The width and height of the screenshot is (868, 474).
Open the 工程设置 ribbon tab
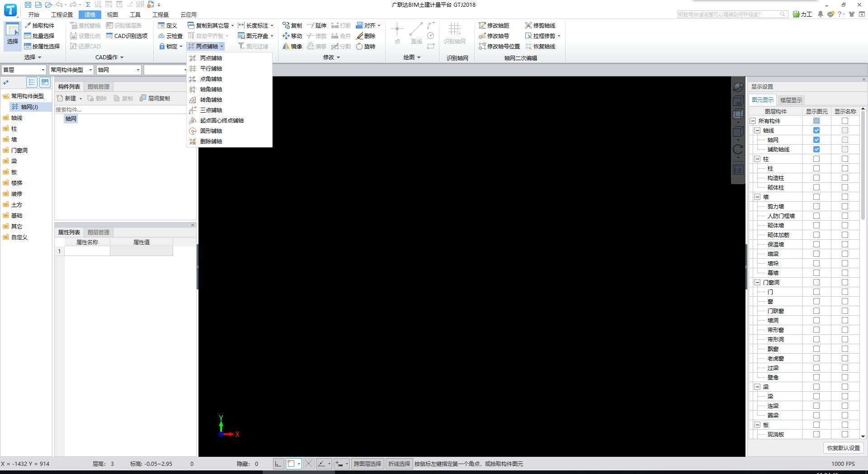click(62, 14)
